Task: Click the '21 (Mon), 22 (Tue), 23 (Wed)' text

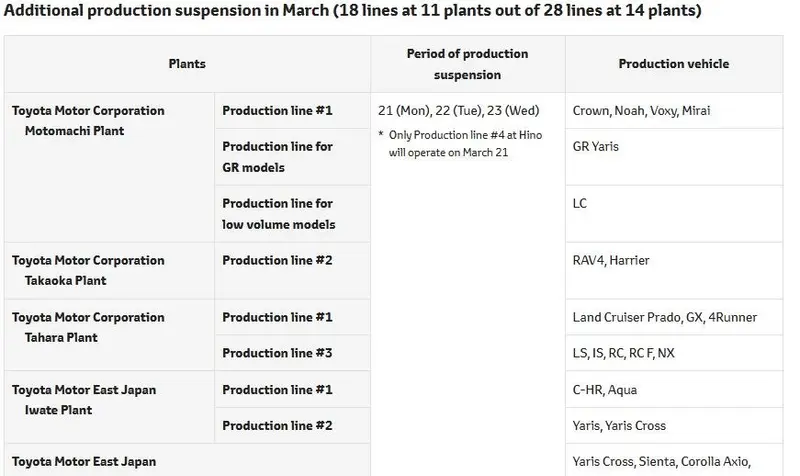Action: pyautogui.click(x=459, y=111)
